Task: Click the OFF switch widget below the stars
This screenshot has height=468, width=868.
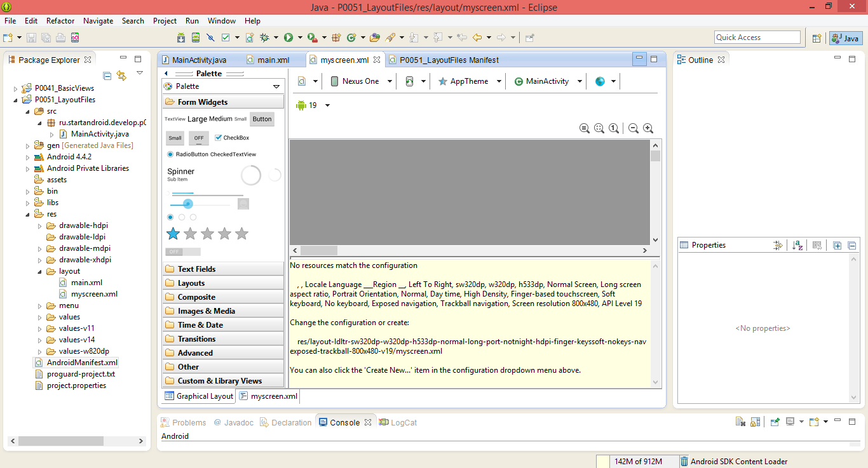Action: pos(183,252)
